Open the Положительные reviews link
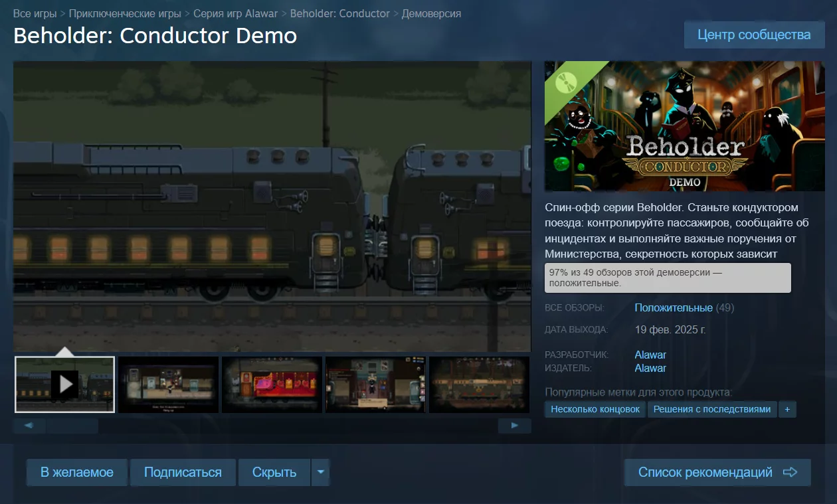 [x=674, y=307]
